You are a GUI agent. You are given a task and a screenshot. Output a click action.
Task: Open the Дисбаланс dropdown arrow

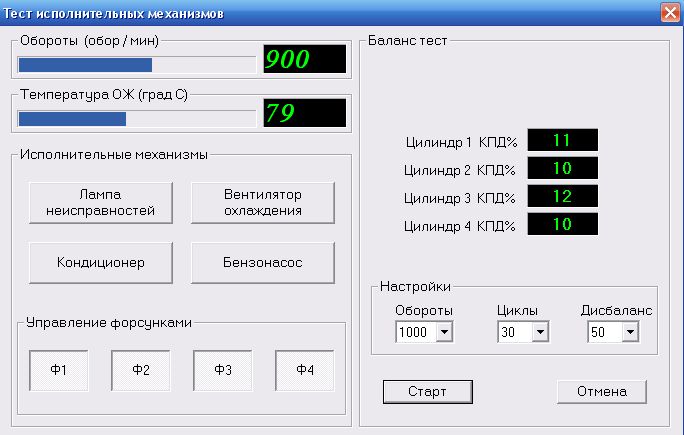[x=630, y=332]
